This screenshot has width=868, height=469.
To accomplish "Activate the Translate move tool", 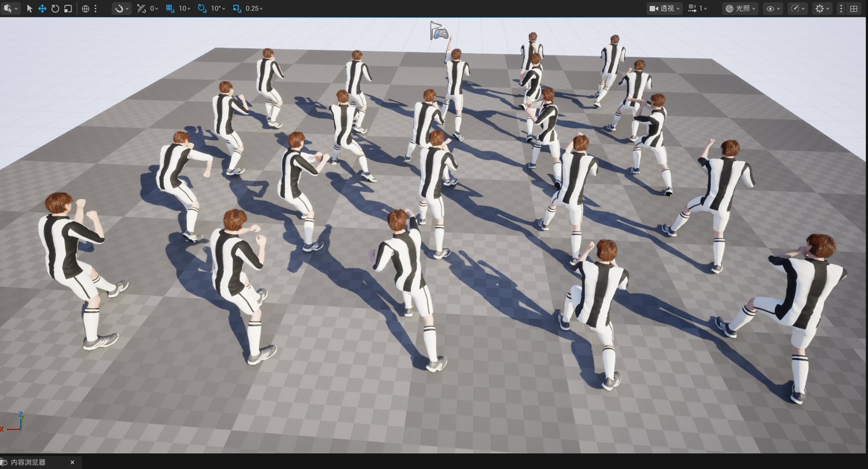I will coord(42,9).
